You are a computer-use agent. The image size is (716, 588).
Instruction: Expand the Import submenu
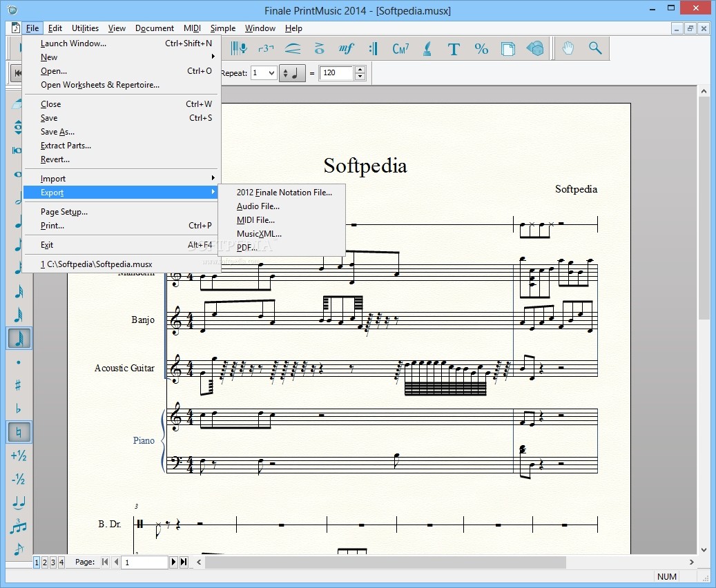point(122,179)
